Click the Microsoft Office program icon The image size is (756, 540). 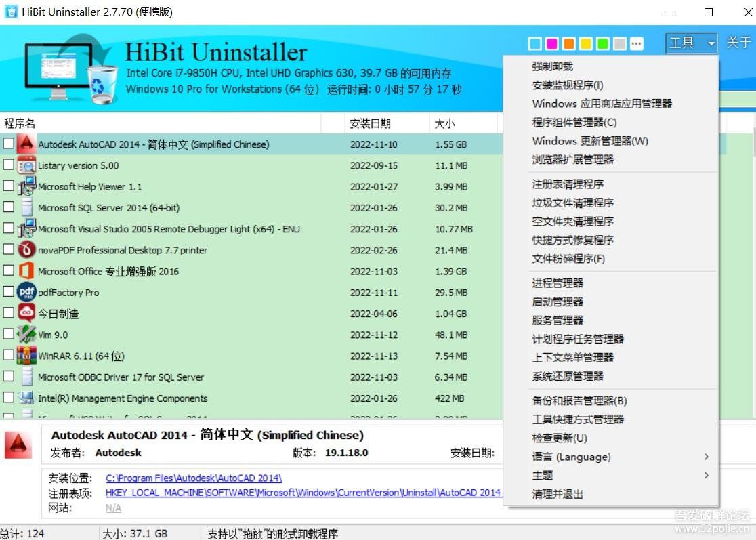coord(26,271)
